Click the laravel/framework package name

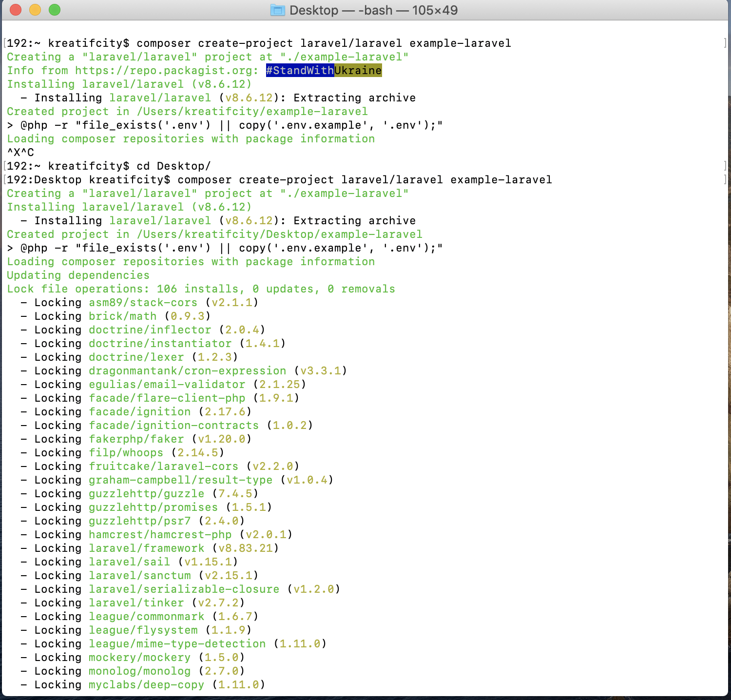click(x=146, y=548)
